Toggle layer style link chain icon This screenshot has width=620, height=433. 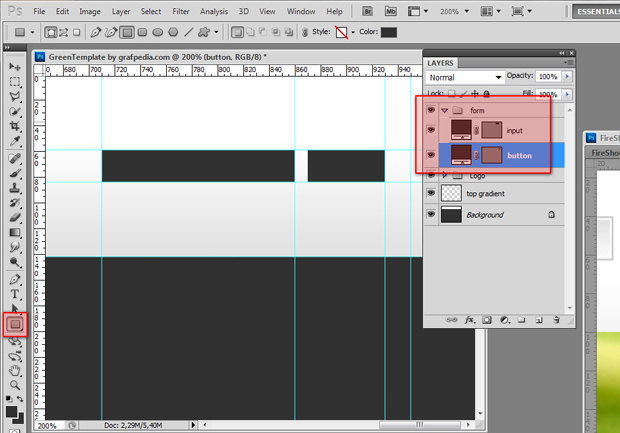click(x=304, y=32)
